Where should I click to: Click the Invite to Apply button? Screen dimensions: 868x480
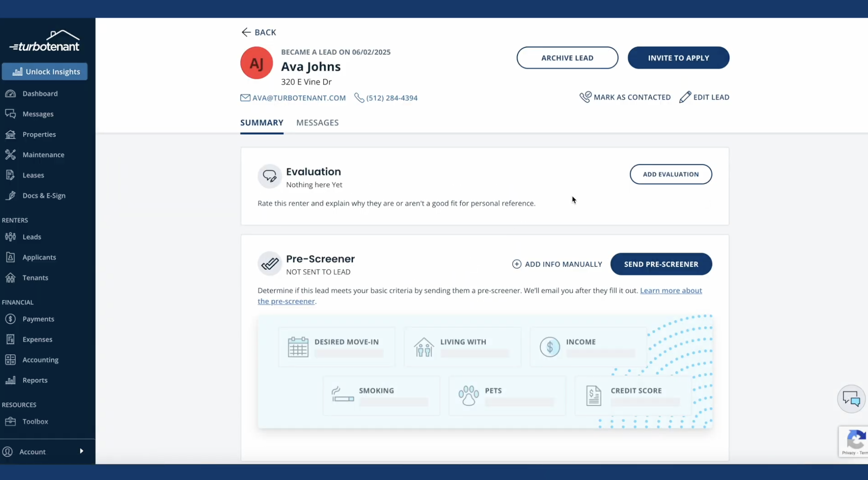click(x=679, y=57)
